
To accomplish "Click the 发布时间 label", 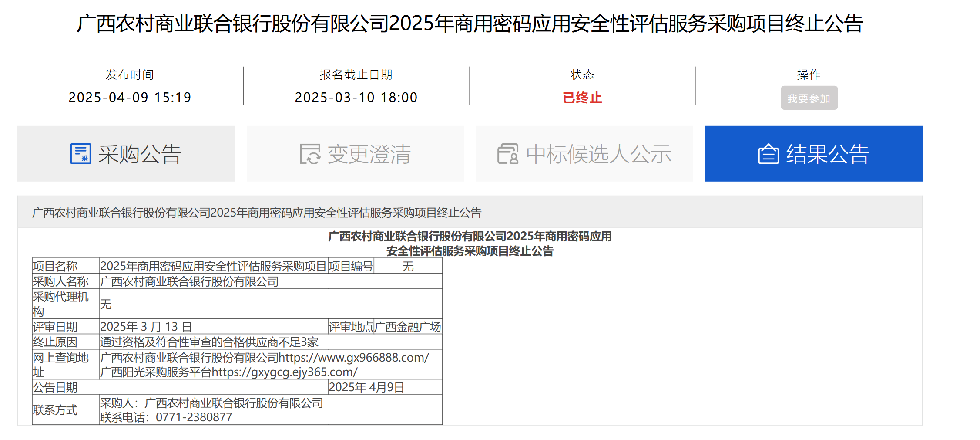I will (130, 74).
